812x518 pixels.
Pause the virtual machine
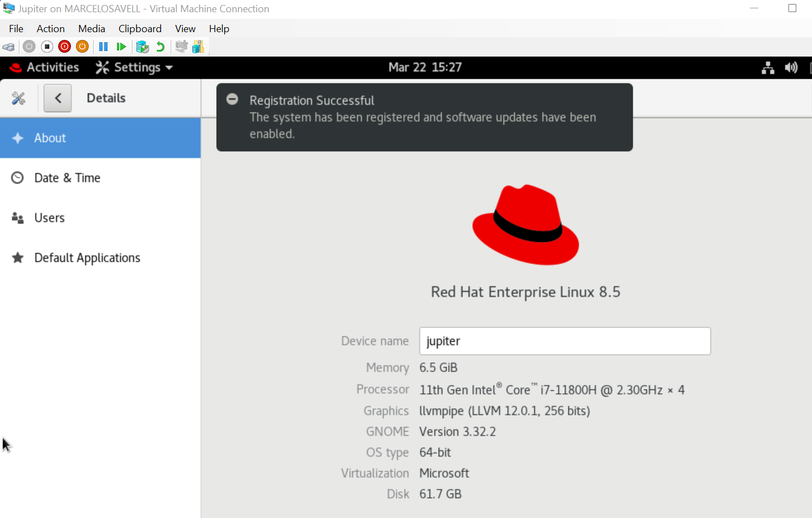click(x=103, y=47)
